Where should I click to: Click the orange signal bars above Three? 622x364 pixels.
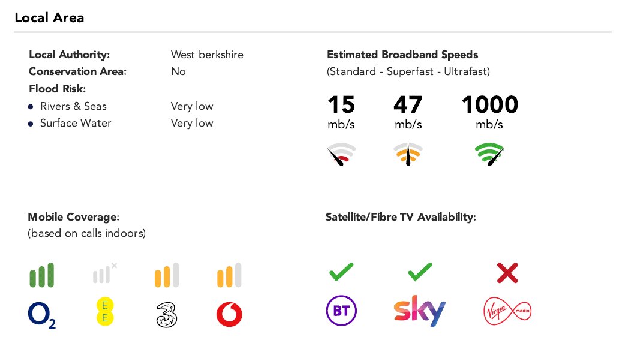click(167, 275)
